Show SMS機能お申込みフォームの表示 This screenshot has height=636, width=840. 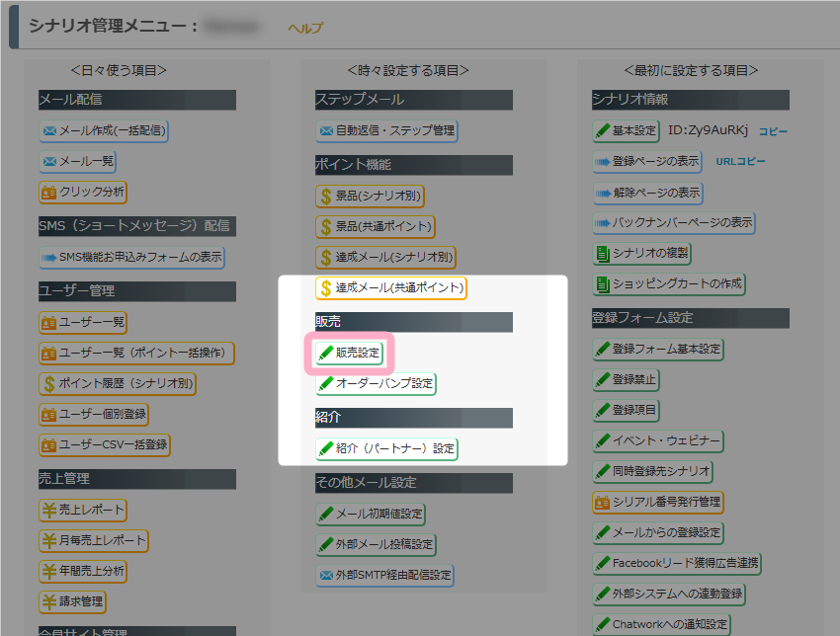[x=131, y=257]
